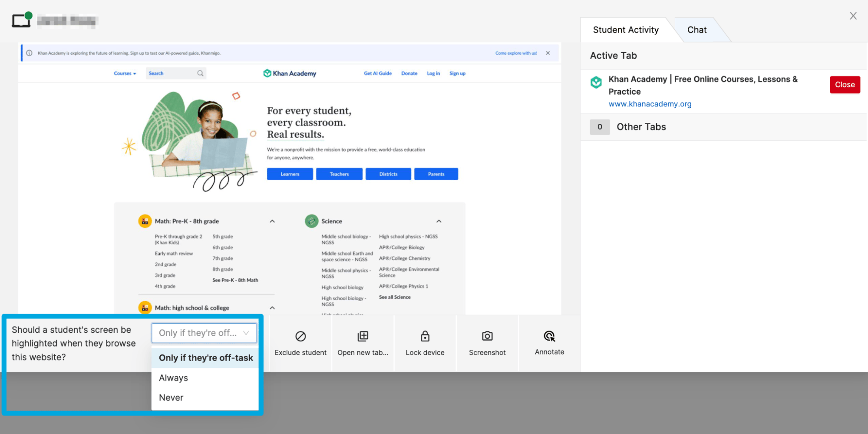This screenshot has width=868, height=434.
Task: Switch to the Chat tab
Action: click(x=696, y=30)
